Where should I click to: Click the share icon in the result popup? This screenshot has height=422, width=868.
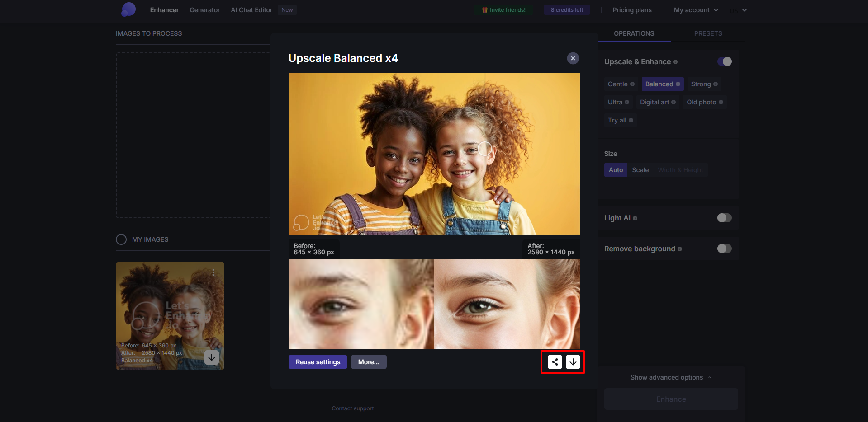click(554, 361)
